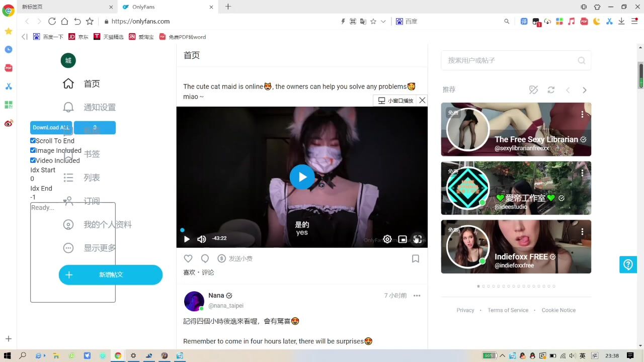Screen dimensions: 644x362
Task: Click the 搜索用户或帖子 search field
Action: coord(511,60)
